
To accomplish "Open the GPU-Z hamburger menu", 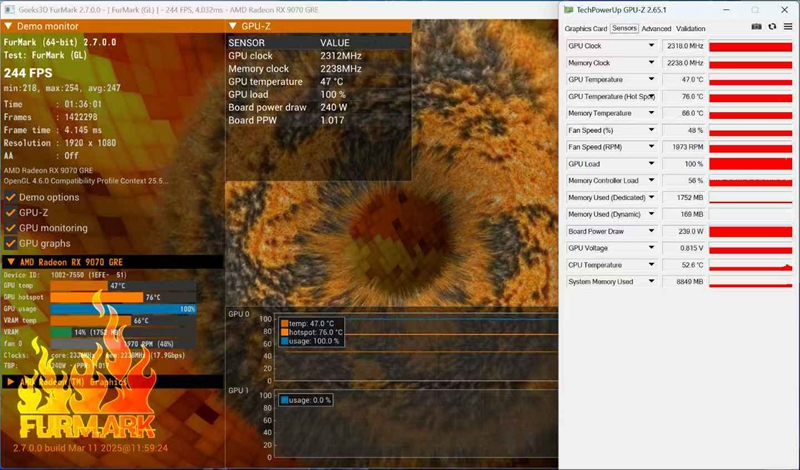I will (787, 28).
